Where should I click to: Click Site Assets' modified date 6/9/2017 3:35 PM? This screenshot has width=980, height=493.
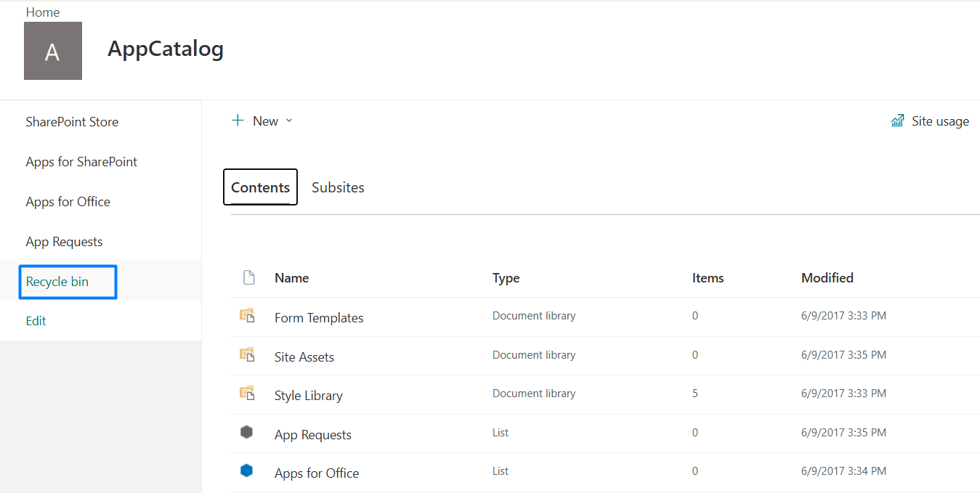point(843,355)
